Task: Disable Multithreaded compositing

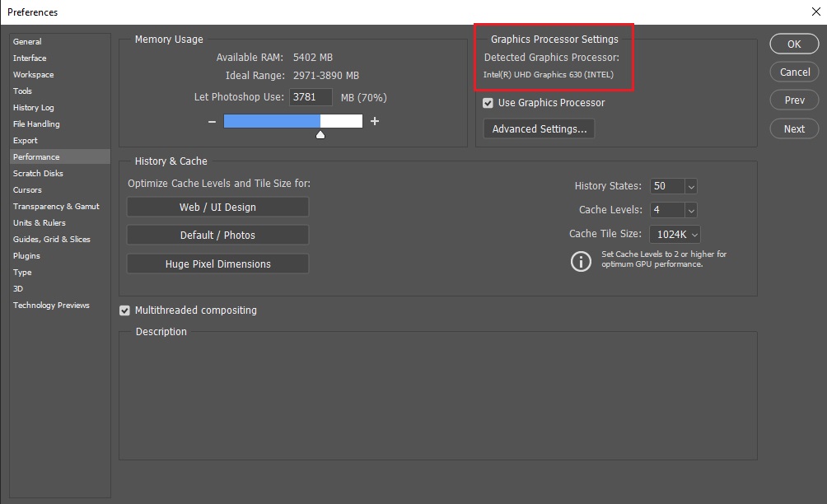Action: coord(124,310)
